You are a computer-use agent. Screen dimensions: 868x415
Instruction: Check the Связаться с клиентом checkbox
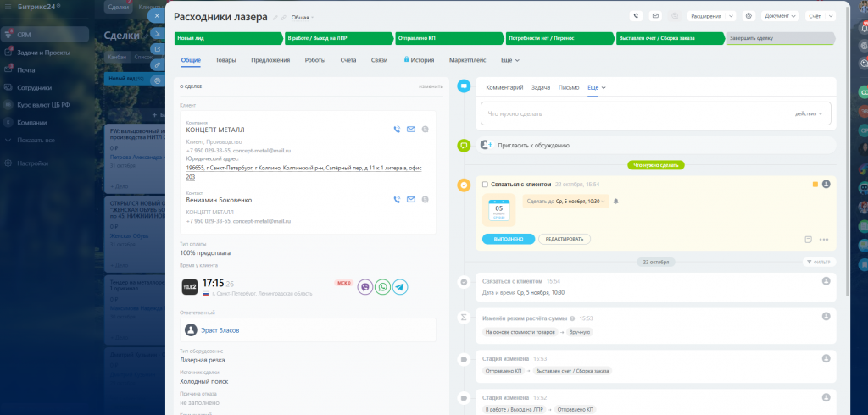pos(485,185)
